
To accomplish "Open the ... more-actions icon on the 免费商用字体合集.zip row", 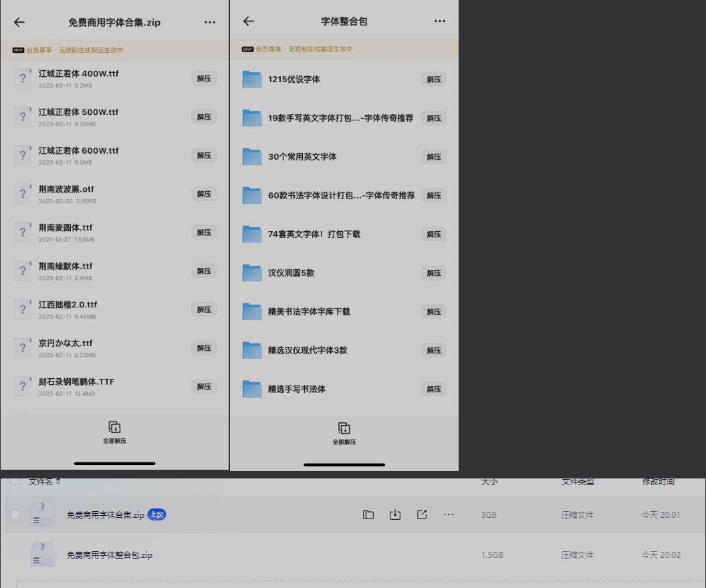I will (x=449, y=514).
